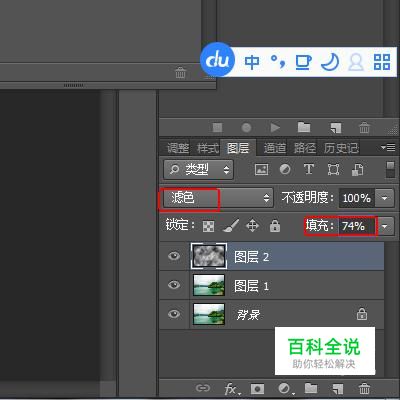Click the Baidu input method du logo
Screen dimensions: 400x400
(218, 60)
